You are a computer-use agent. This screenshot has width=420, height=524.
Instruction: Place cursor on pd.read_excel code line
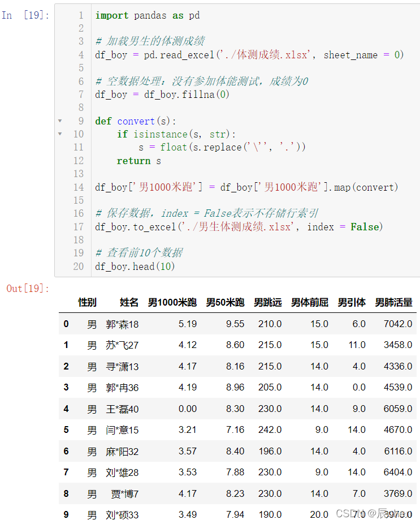coord(249,55)
